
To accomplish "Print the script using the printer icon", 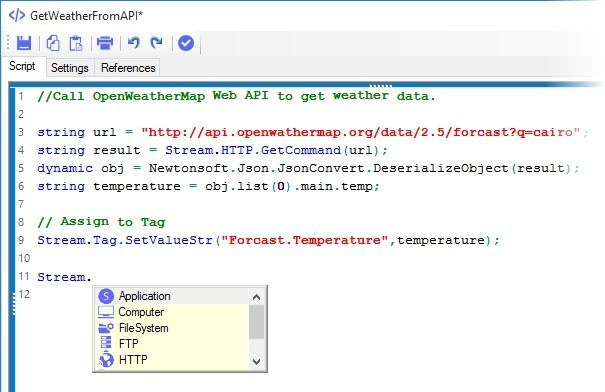I will click(x=105, y=43).
